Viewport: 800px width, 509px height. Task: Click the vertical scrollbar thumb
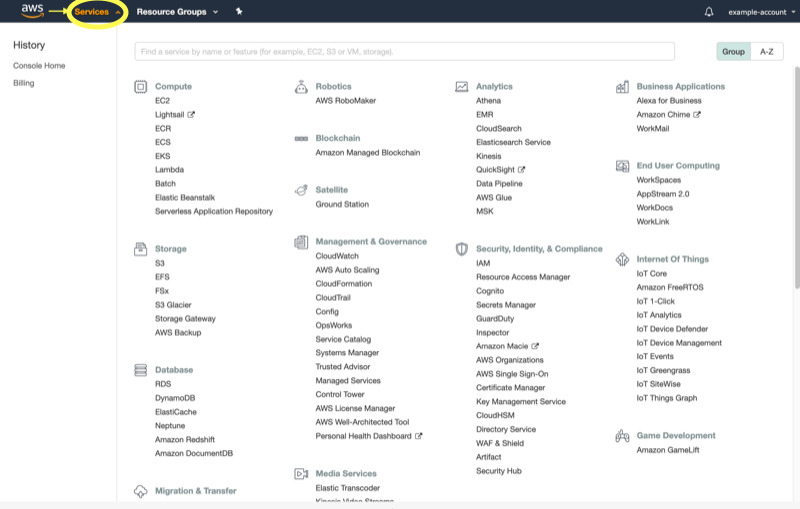point(796,177)
